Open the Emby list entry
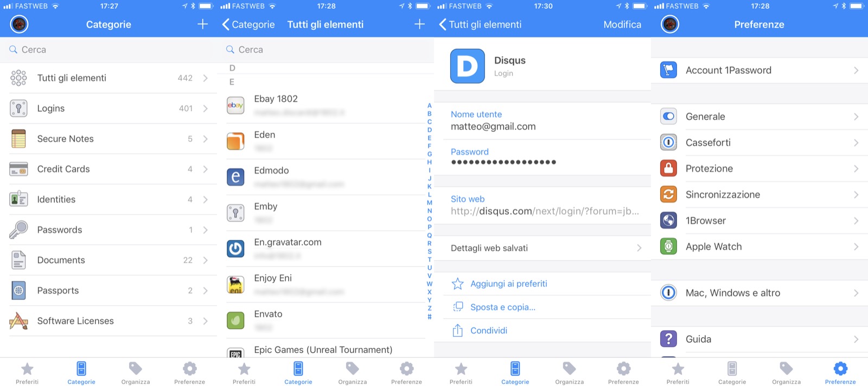 (325, 213)
